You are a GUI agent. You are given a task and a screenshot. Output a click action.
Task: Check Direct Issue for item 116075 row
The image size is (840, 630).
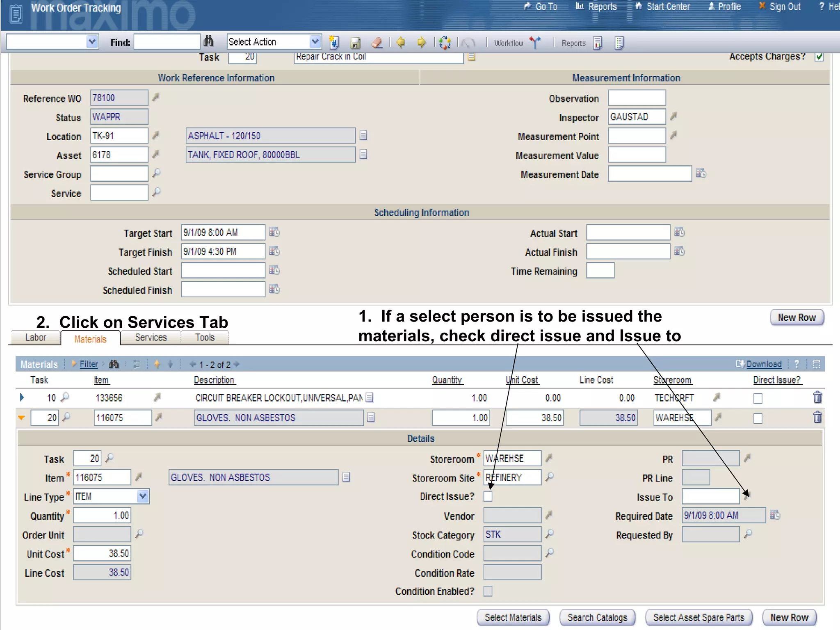(758, 418)
